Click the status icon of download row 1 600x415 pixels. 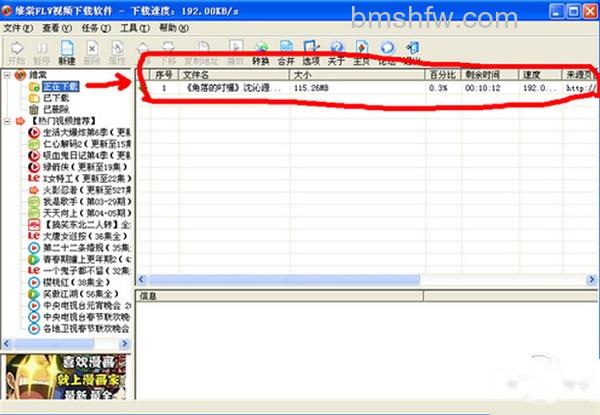(142, 88)
